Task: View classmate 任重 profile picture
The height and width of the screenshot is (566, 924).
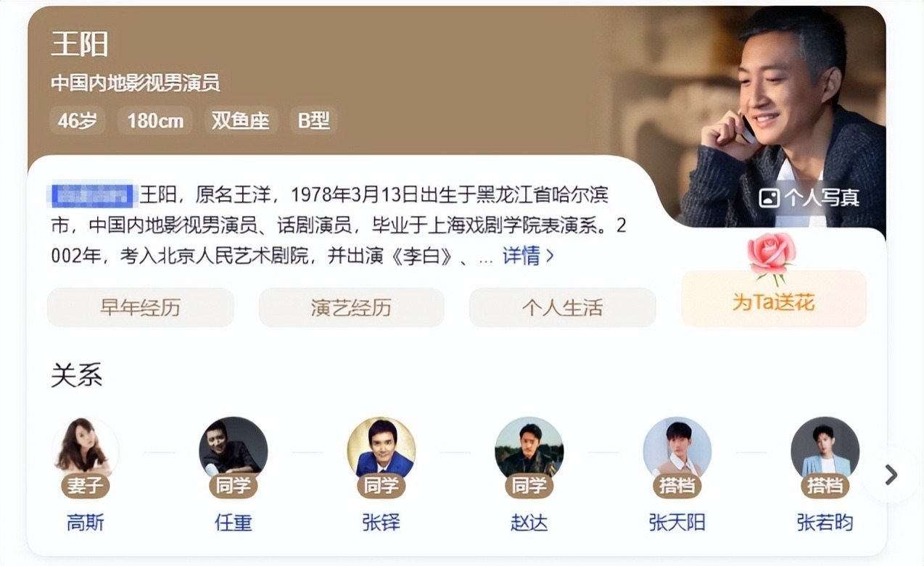Action: (x=234, y=449)
